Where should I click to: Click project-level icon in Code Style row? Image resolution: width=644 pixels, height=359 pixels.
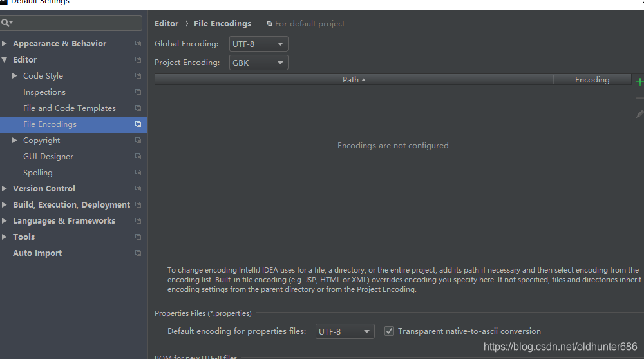pos(138,75)
